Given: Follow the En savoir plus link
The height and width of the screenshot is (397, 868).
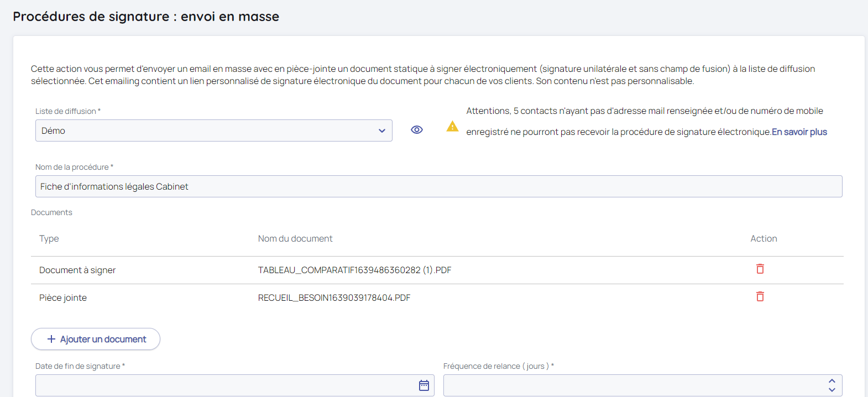Looking at the screenshot, I should (x=799, y=132).
